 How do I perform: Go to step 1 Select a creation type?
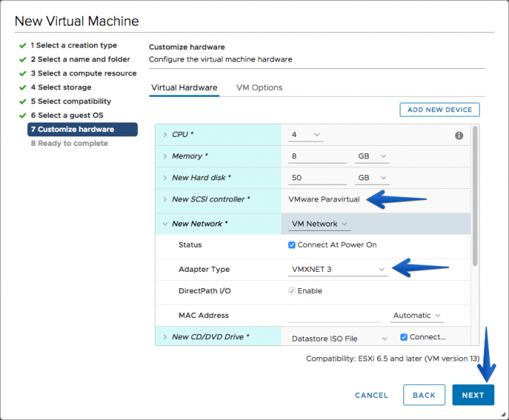coord(73,45)
